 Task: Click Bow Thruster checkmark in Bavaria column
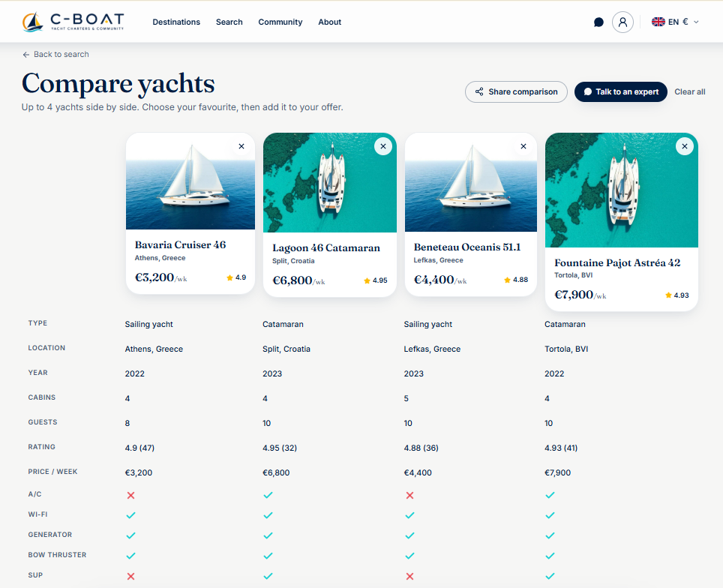(131, 556)
